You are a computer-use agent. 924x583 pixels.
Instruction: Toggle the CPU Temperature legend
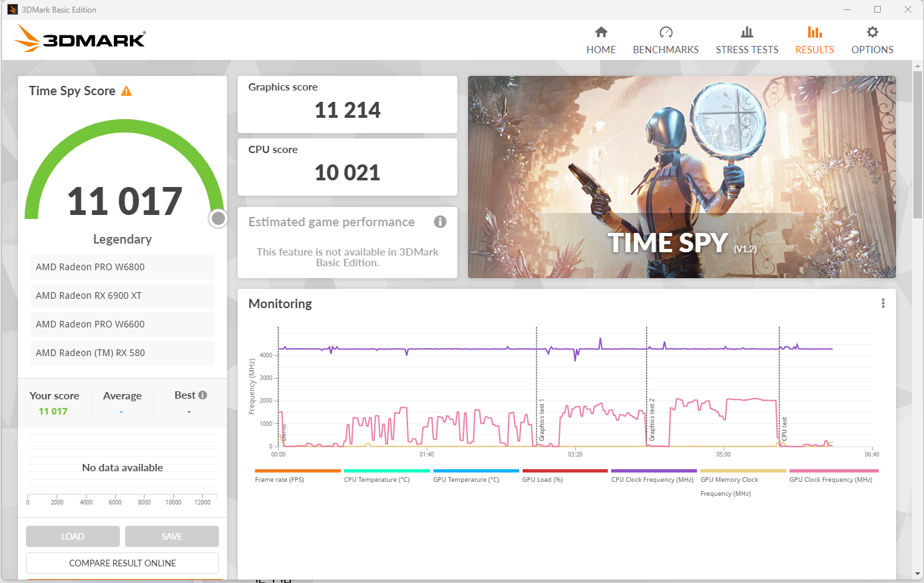point(386,476)
